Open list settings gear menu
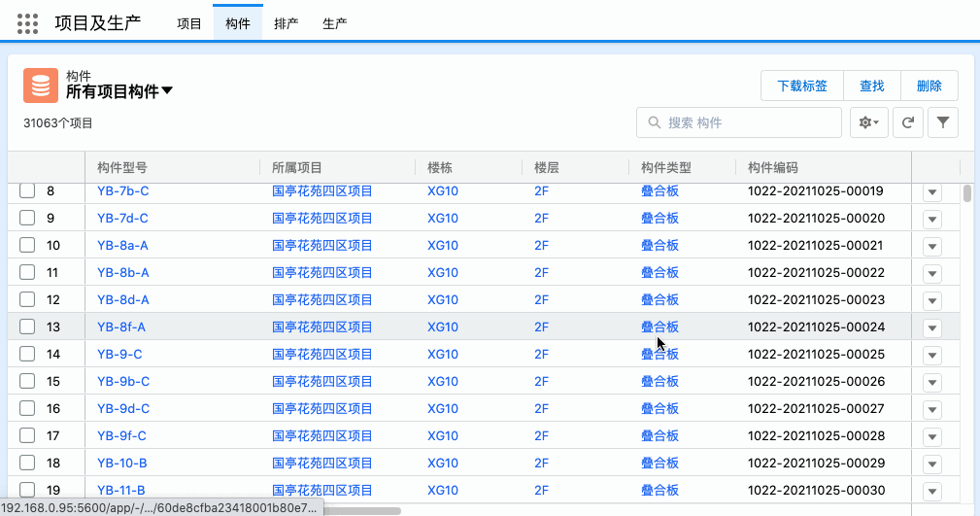Screen dimensions: 980x516 868,122
